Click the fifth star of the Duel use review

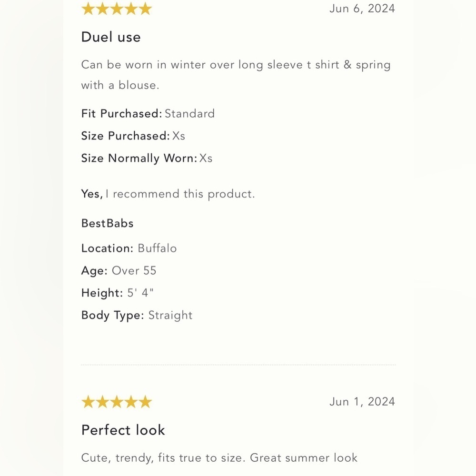tap(145, 9)
